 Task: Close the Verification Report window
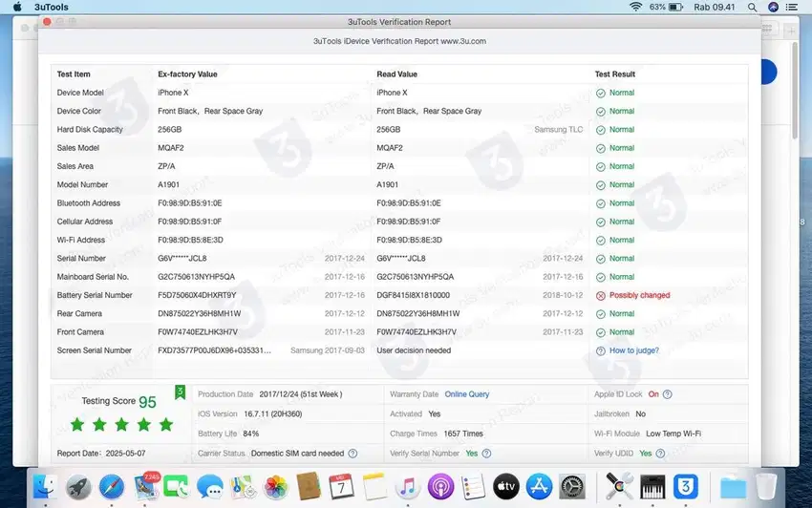click(x=47, y=22)
